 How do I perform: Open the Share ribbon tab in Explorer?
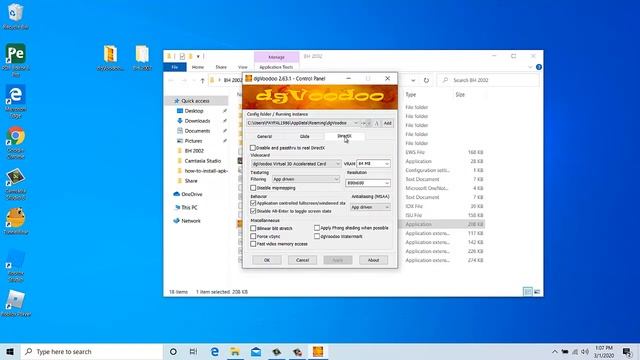coord(221,67)
